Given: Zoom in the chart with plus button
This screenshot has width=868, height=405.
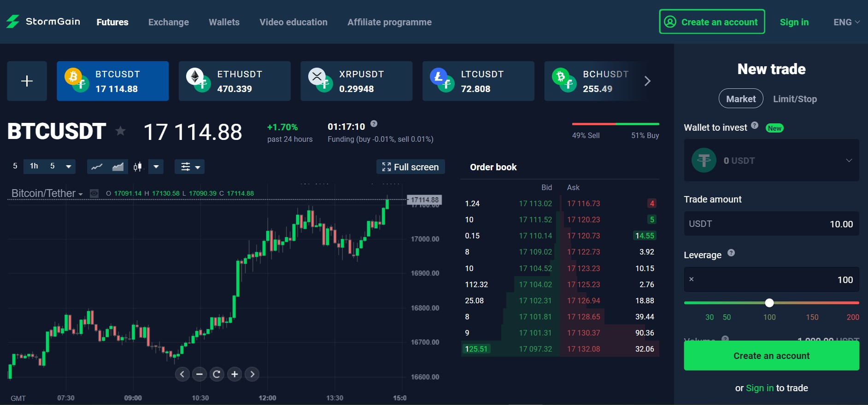Looking at the screenshot, I should pos(235,374).
